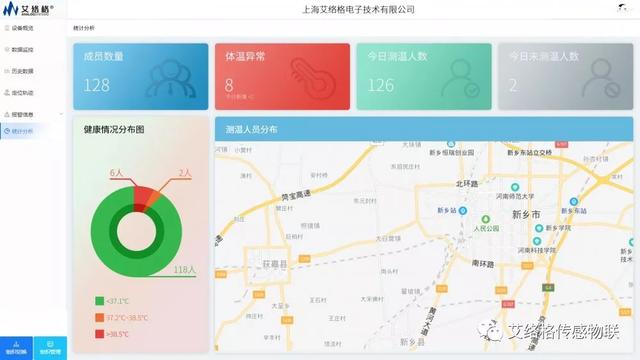Click the user avatar icon at top right
640x360 pixels.
[x=622, y=8]
